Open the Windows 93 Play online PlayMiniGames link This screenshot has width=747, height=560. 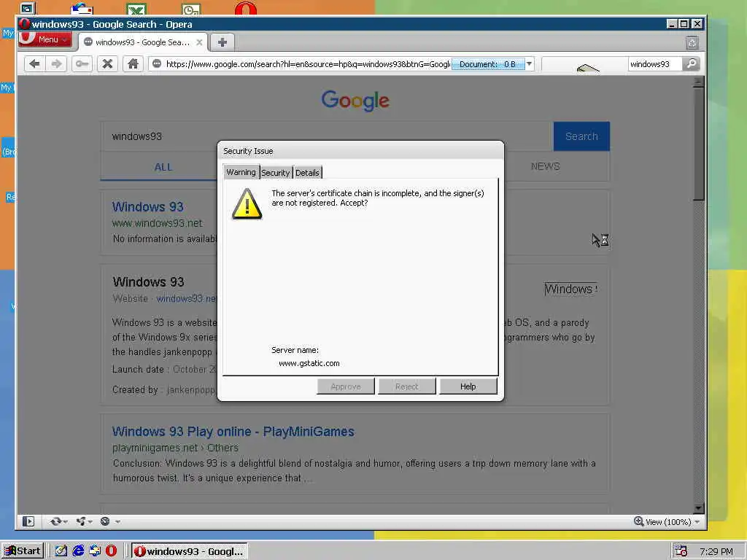(x=233, y=432)
